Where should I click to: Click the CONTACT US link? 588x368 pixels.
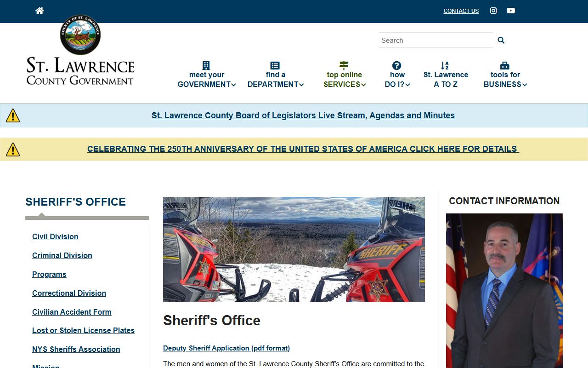(x=461, y=11)
